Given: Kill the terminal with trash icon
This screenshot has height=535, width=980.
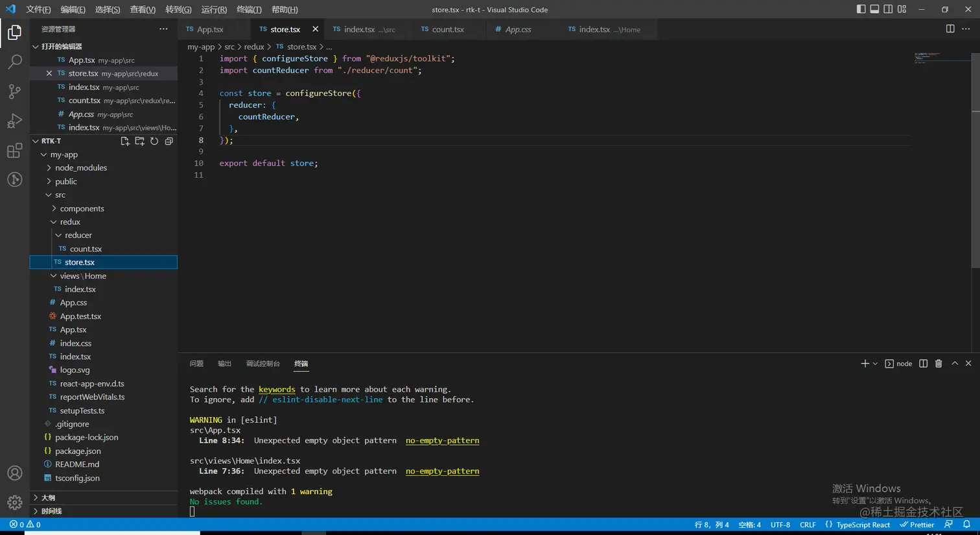Looking at the screenshot, I should click(939, 364).
